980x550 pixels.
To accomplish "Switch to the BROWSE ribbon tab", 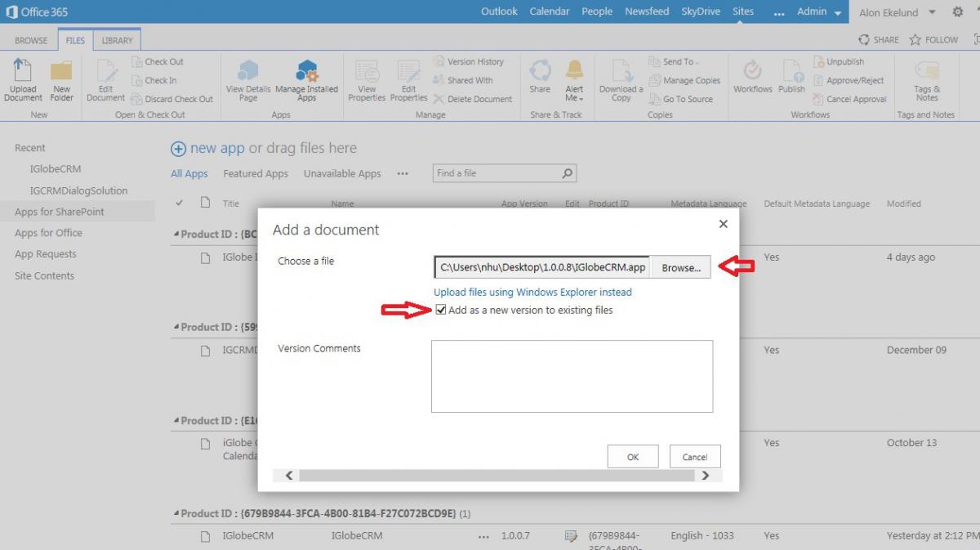I will 31,40.
